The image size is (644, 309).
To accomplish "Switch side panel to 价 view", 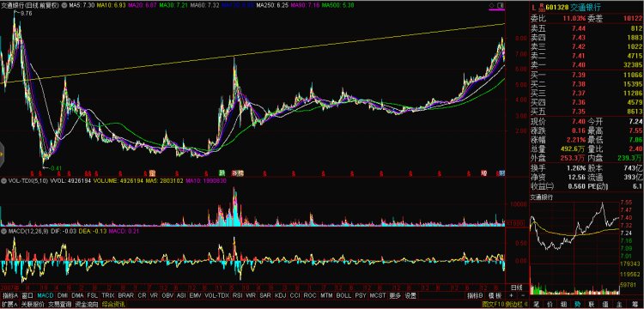I will tap(550, 305).
